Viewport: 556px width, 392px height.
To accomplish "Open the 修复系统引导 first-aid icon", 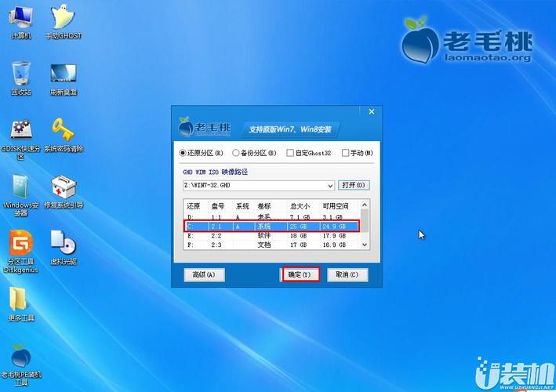I will point(63,191).
